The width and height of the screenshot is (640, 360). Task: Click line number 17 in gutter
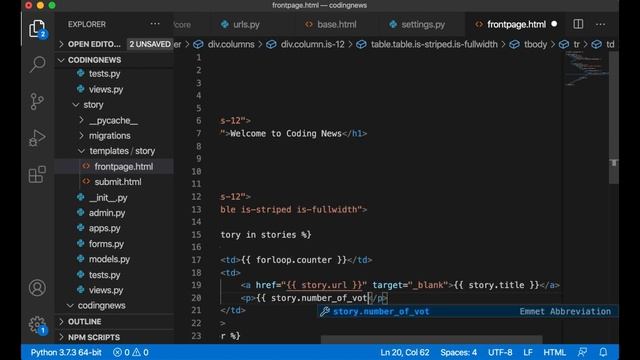pyautogui.click(x=196, y=260)
